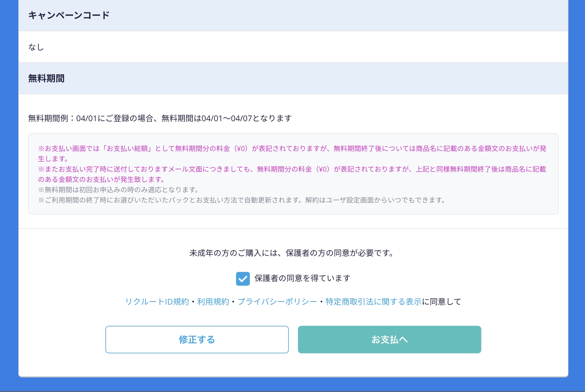Click the 修正する button
Screen dimensions: 585x392
coord(197,339)
